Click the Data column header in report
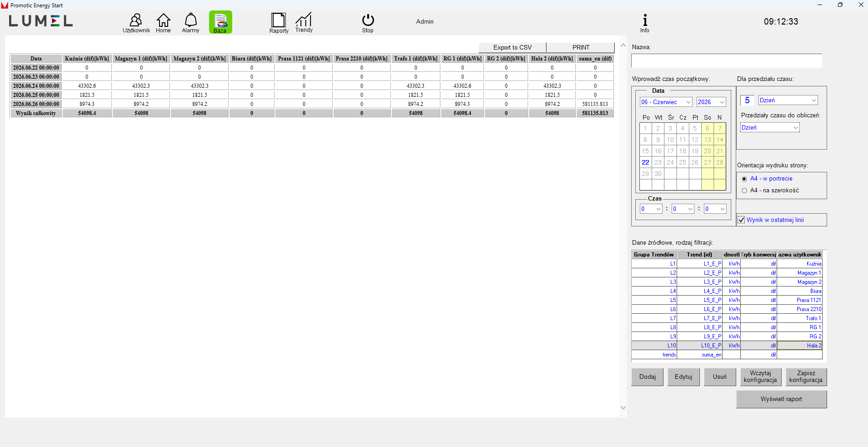The image size is (868, 447). coord(36,59)
